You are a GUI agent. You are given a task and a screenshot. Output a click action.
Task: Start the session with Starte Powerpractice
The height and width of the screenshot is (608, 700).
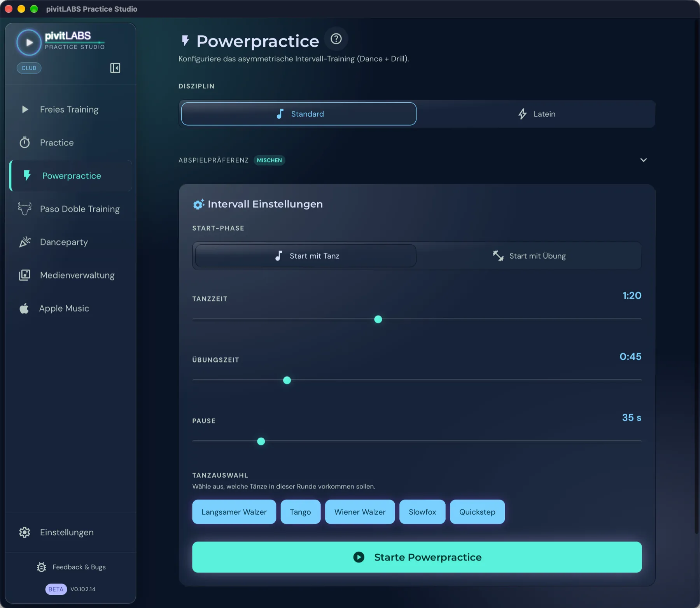pos(417,557)
